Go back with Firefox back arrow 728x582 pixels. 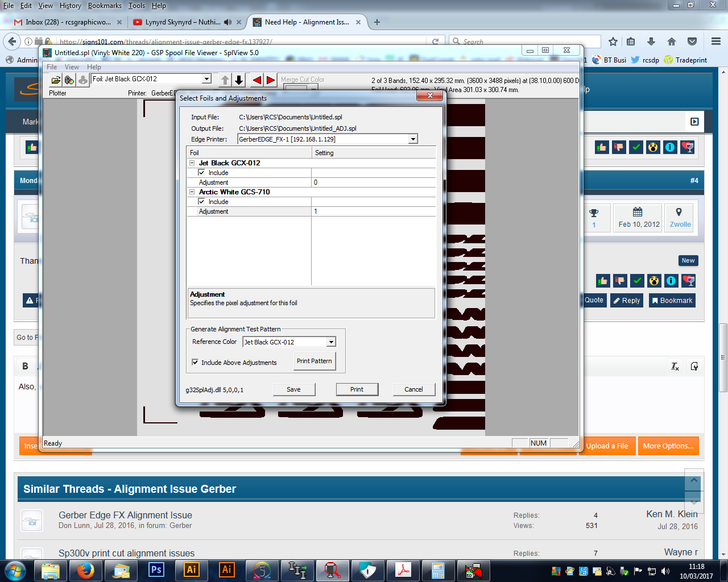[x=12, y=41]
